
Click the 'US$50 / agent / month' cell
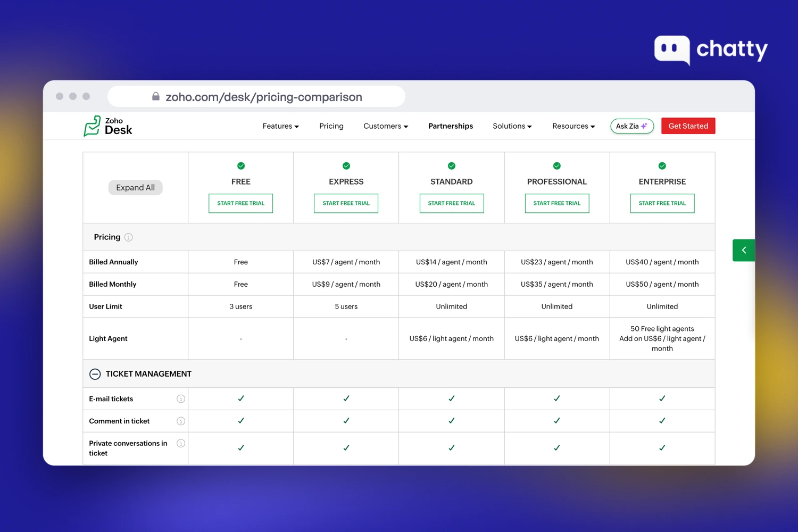[x=662, y=285]
